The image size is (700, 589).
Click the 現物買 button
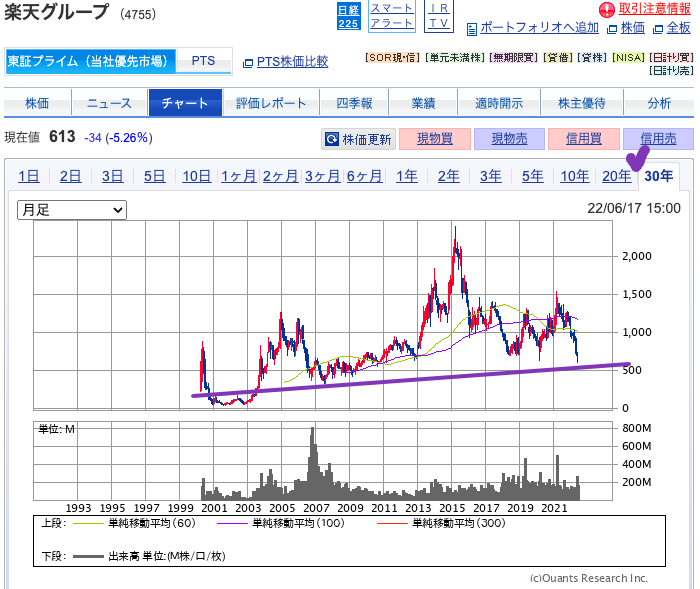[x=435, y=139]
